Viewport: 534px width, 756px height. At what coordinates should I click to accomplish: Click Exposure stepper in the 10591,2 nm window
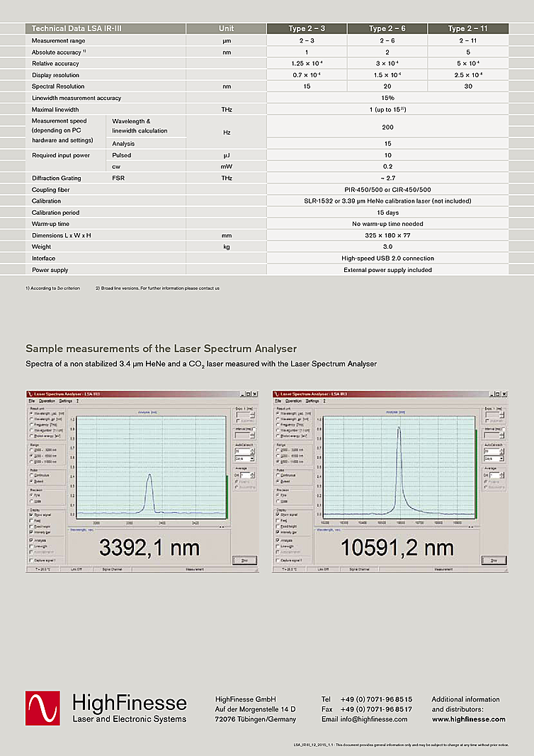point(501,414)
